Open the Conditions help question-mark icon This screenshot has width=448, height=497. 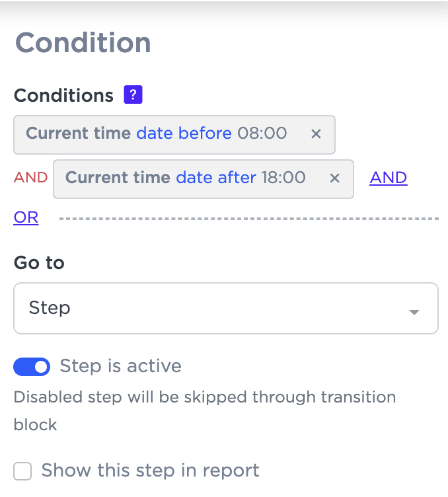tap(133, 95)
